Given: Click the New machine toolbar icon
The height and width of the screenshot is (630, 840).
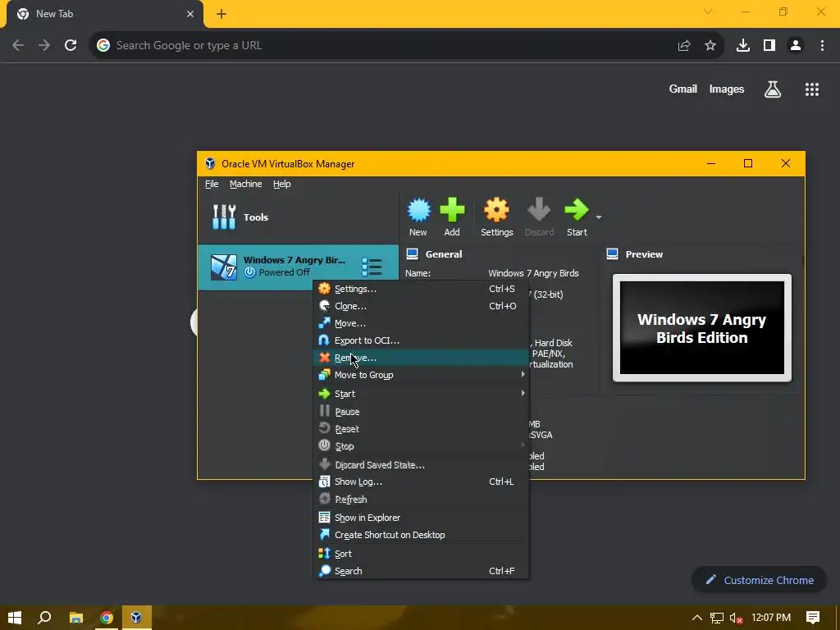Looking at the screenshot, I should point(418,217).
